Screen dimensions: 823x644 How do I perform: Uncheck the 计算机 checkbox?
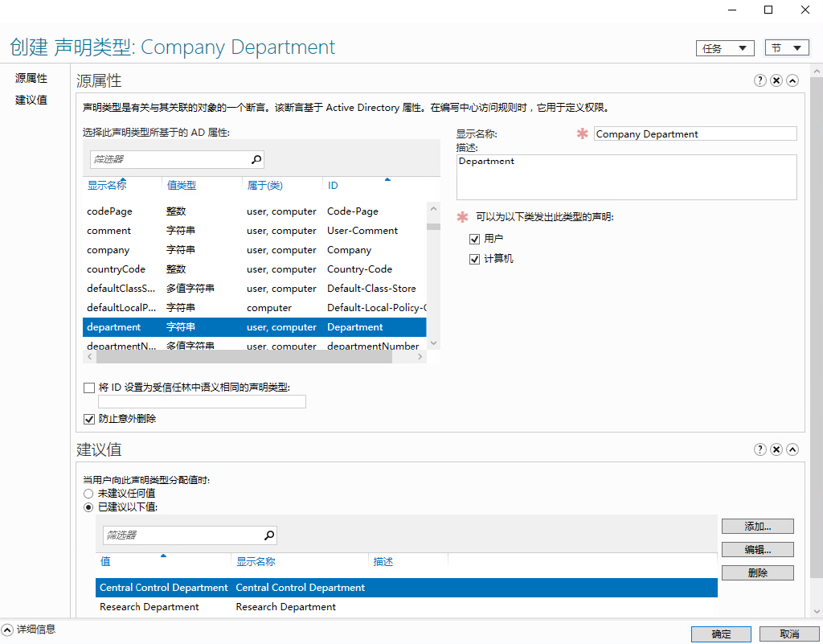[x=474, y=258]
